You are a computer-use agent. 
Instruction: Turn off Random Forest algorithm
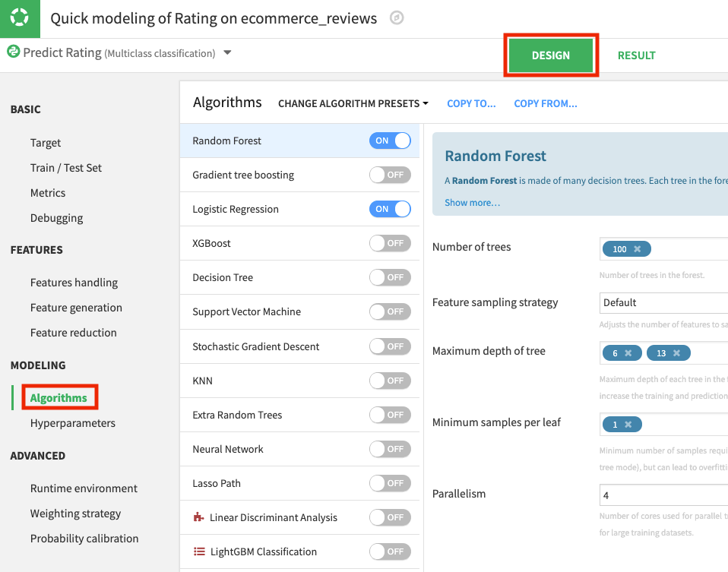click(390, 141)
